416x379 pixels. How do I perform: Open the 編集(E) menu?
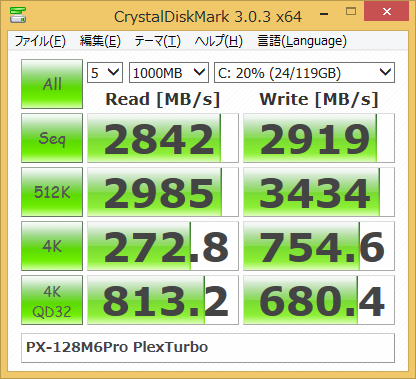click(100, 41)
